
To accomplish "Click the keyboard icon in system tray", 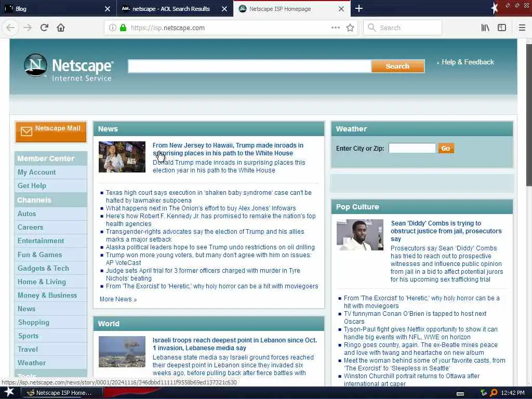I will (x=460, y=393).
